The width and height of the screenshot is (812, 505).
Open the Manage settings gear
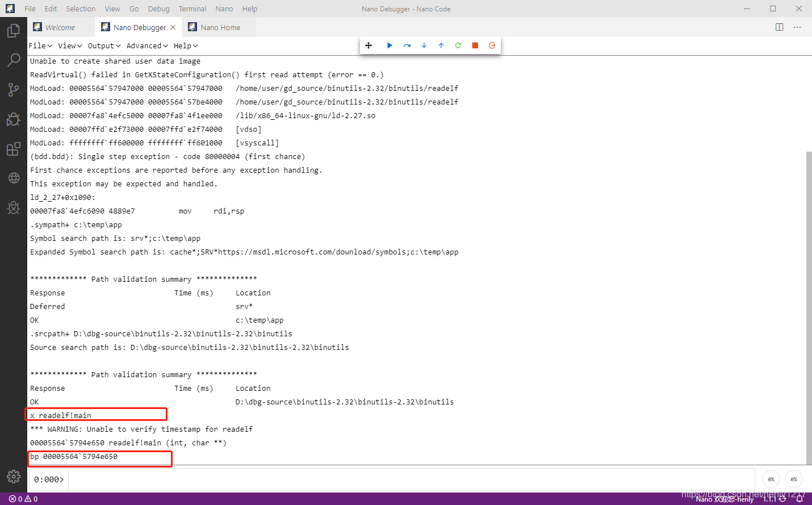click(14, 476)
